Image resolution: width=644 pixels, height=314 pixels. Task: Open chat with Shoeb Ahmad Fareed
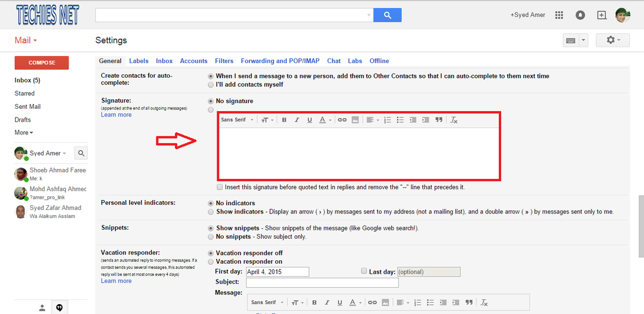pos(50,174)
